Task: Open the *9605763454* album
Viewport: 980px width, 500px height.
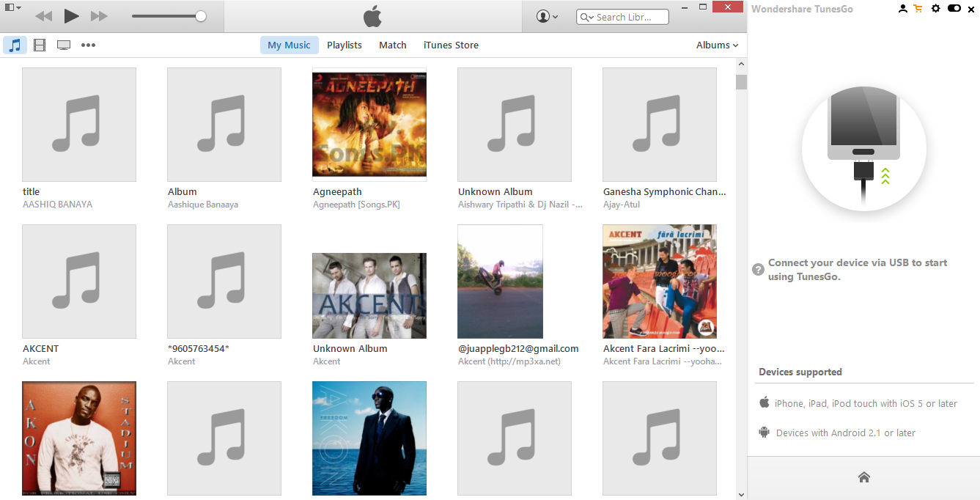Action: [x=224, y=282]
